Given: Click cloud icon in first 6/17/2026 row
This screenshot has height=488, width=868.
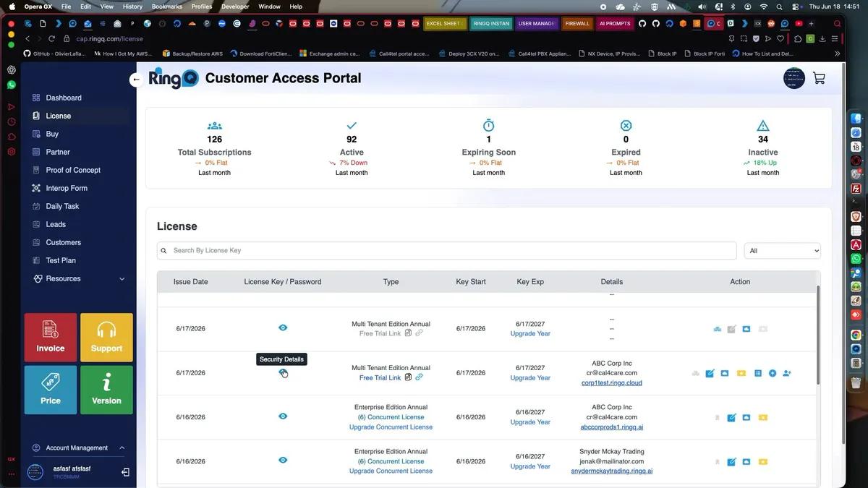Looking at the screenshot, I should 746,329.
